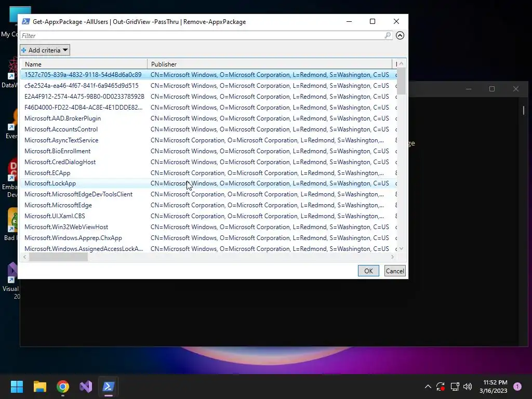Select Microsoft.AsyncTextService package
532x399 pixels.
pos(209,140)
